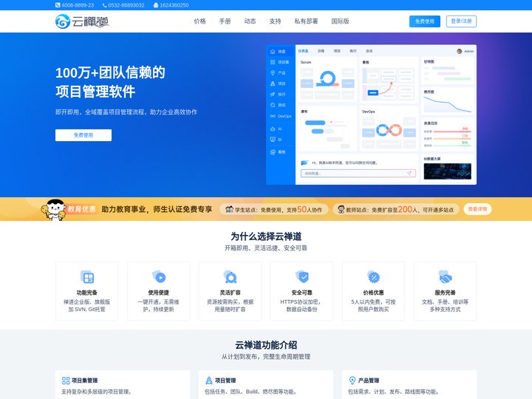Click the phone icon beside 4006-8899-23

pyautogui.click(x=58, y=5)
